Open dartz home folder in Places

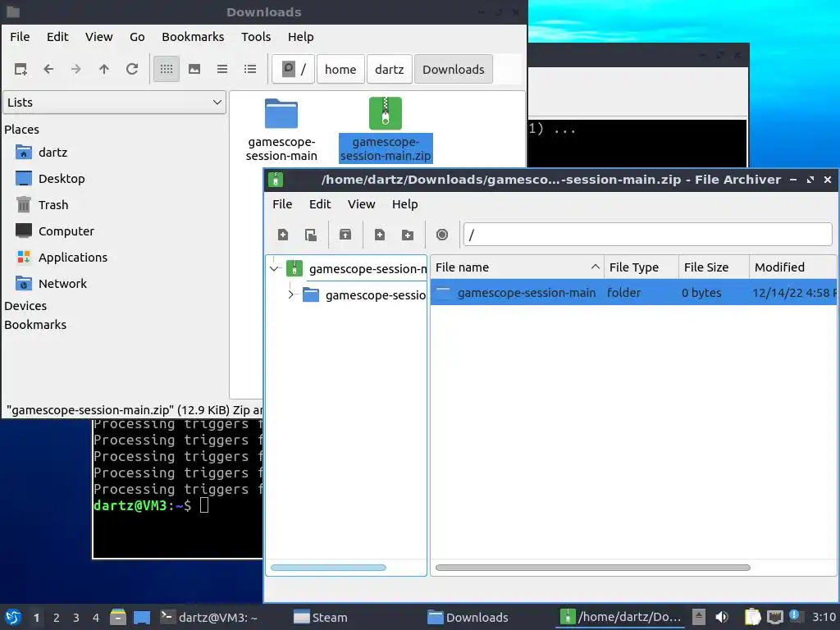click(x=42, y=153)
